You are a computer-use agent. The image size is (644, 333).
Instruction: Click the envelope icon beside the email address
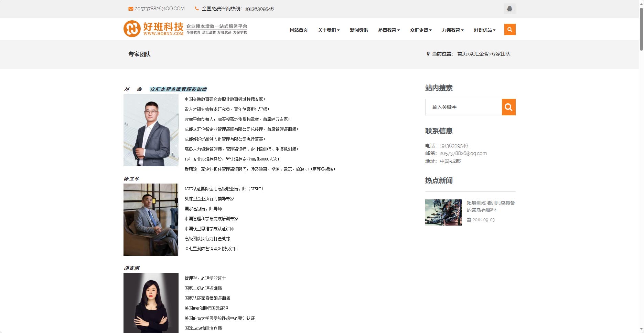coord(131,9)
